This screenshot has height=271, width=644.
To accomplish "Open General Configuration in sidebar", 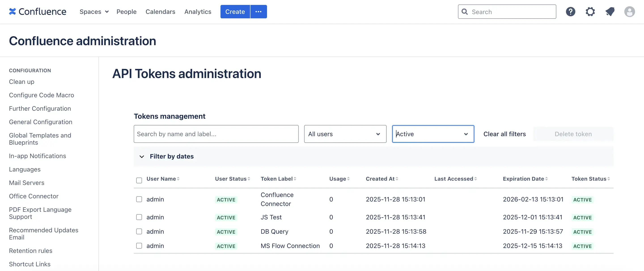I will pos(40,122).
